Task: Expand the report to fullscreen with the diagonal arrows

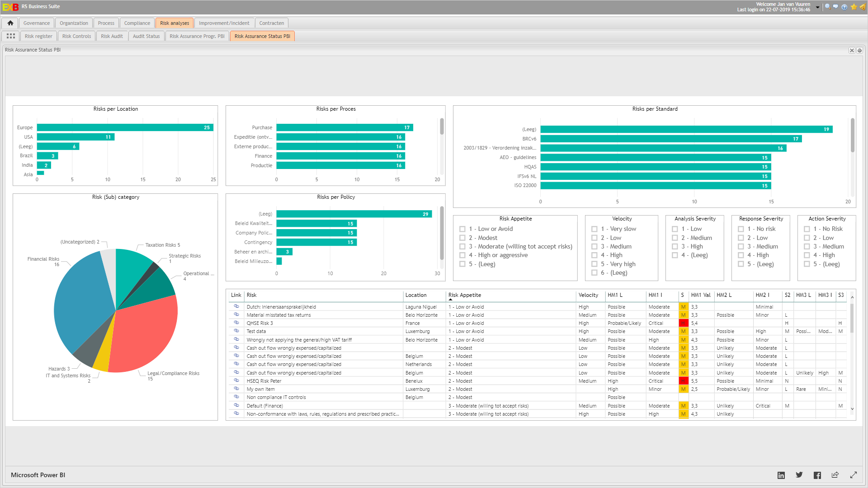Action: pos(854,475)
